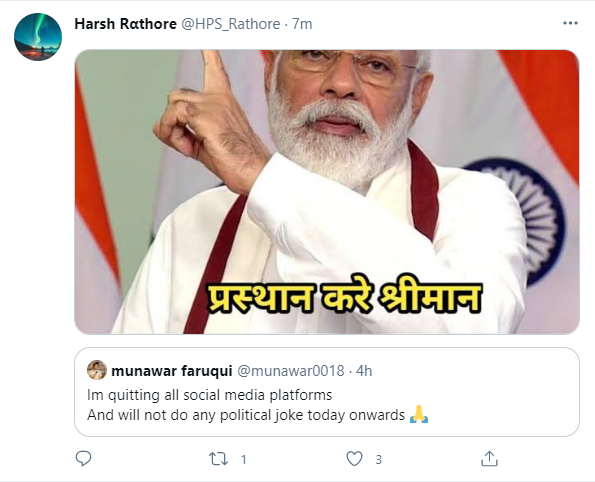595x482 pixels.
Task: Click the Hindi caption text on the image
Action: point(344,295)
